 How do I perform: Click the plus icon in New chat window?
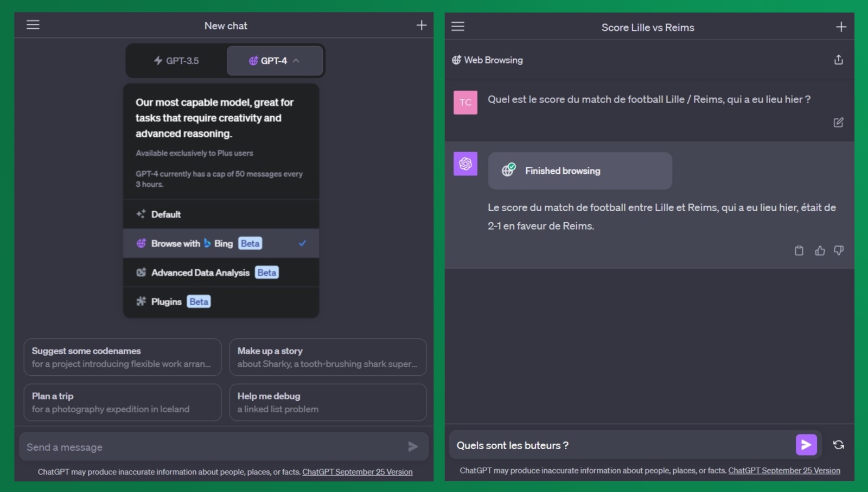coord(422,25)
